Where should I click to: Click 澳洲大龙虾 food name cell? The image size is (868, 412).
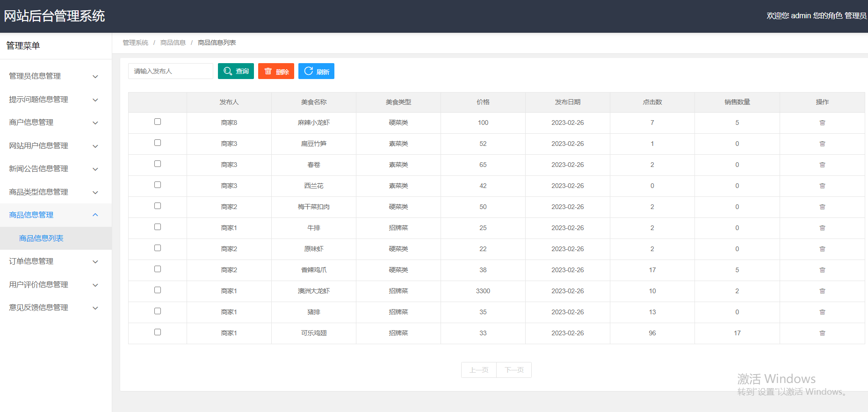tap(314, 291)
